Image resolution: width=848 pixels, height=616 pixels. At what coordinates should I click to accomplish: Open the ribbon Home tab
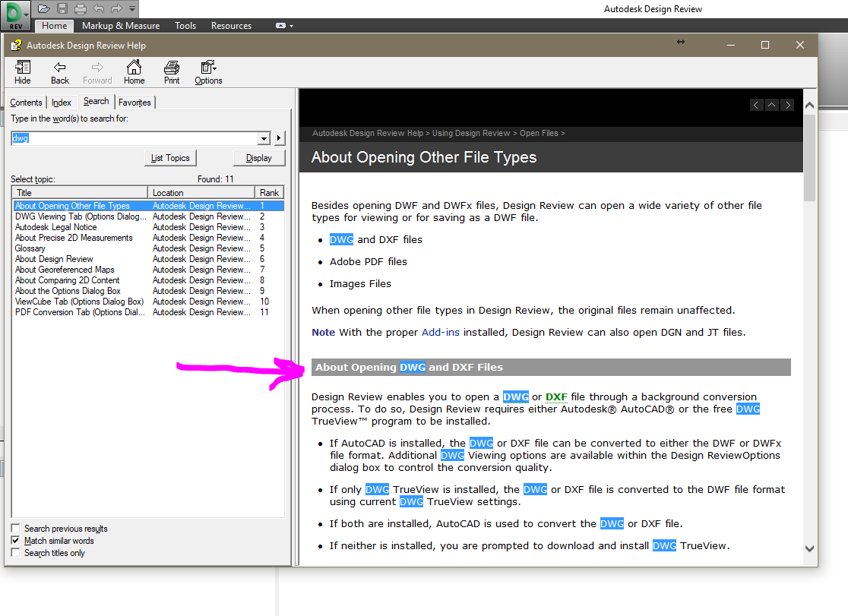click(x=54, y=25)
